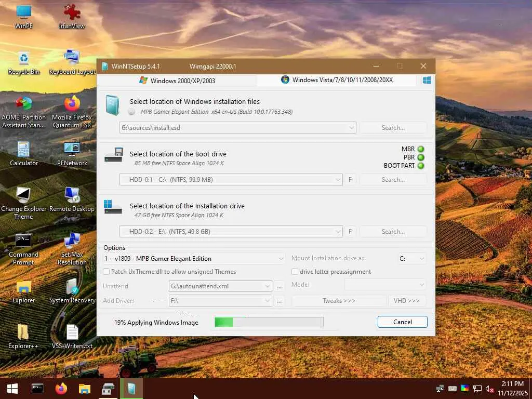The width and height of the screenshot is (532, 399).
Task: Click the "47 GB free NTFS Space Align 1024 K" text
Action: point(179,215)
